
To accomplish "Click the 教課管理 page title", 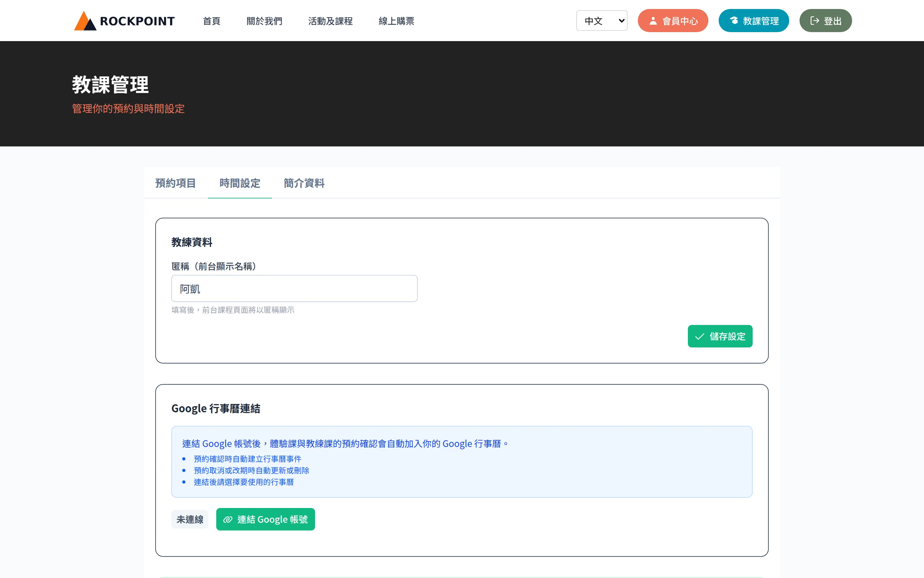I will (x=110, y=84).
